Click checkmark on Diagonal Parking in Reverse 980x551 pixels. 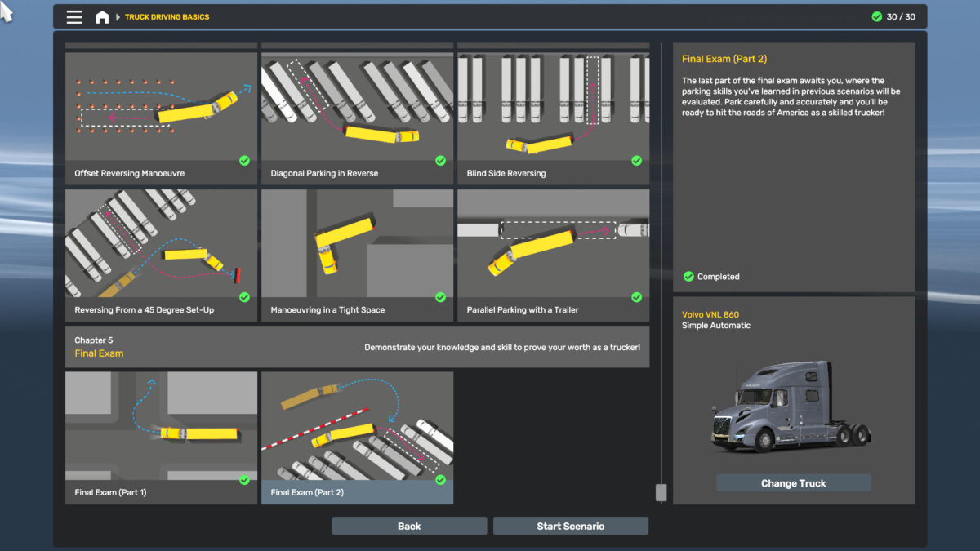440,161
